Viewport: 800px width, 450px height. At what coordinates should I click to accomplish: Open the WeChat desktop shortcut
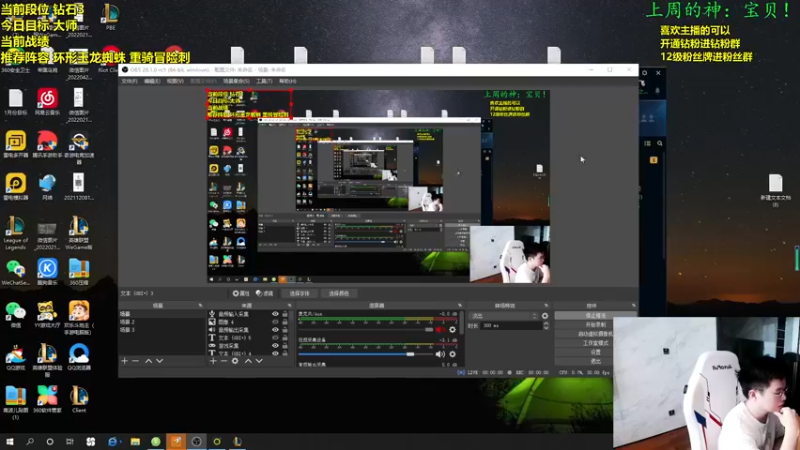coord(15,316)
